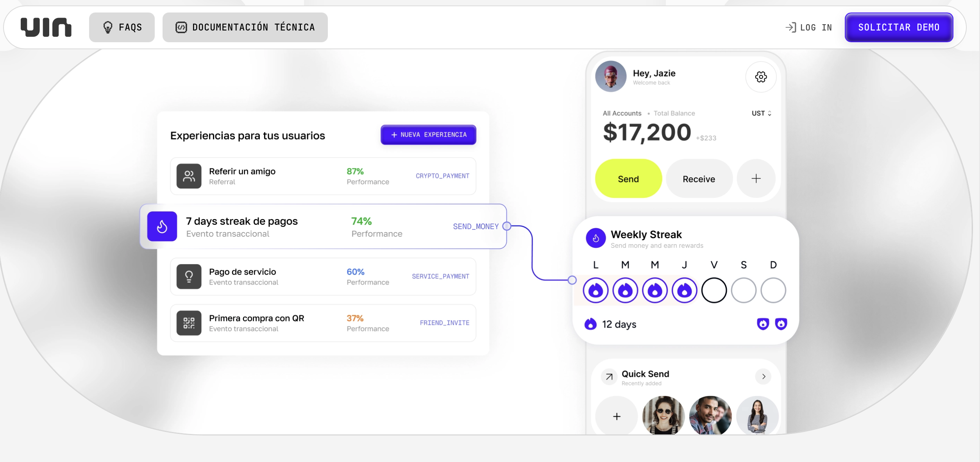Click the Pago de servicio lightbulb icon
980x462 pixels.
[189, 276]
